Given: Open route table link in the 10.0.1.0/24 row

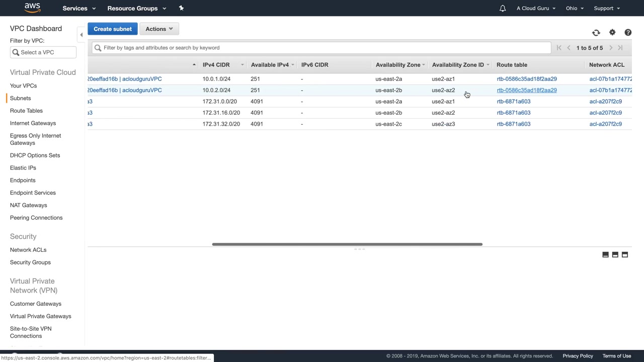Looking at the screenshot, I should (527, 79).
